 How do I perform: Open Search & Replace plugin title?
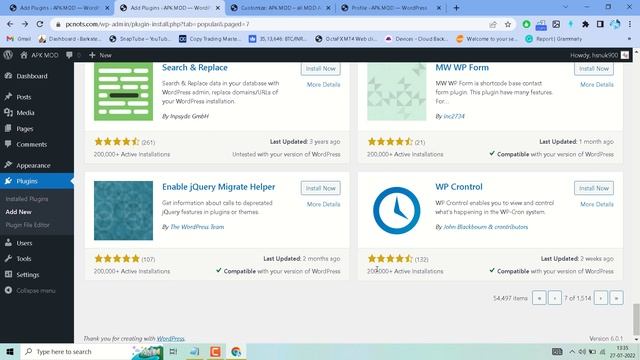195,67
